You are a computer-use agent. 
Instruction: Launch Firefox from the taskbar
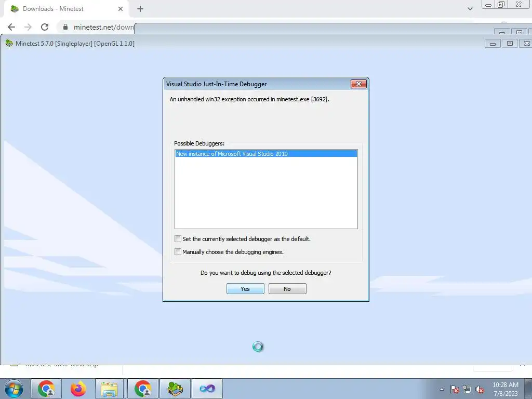pyautogui.click(x=78, y=389)
